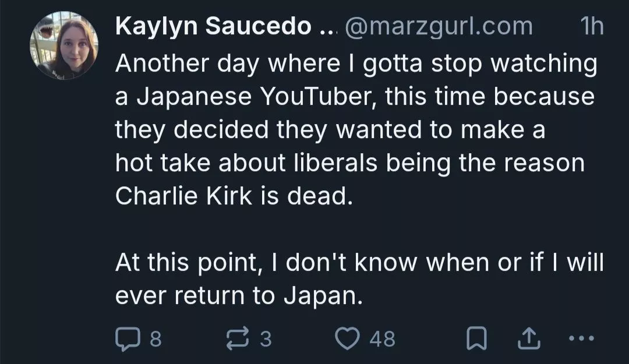Image resolution: width=629 pixels, height=364 pixels.
Task: Click the 48 likes count
Action: tap(382, 339)
